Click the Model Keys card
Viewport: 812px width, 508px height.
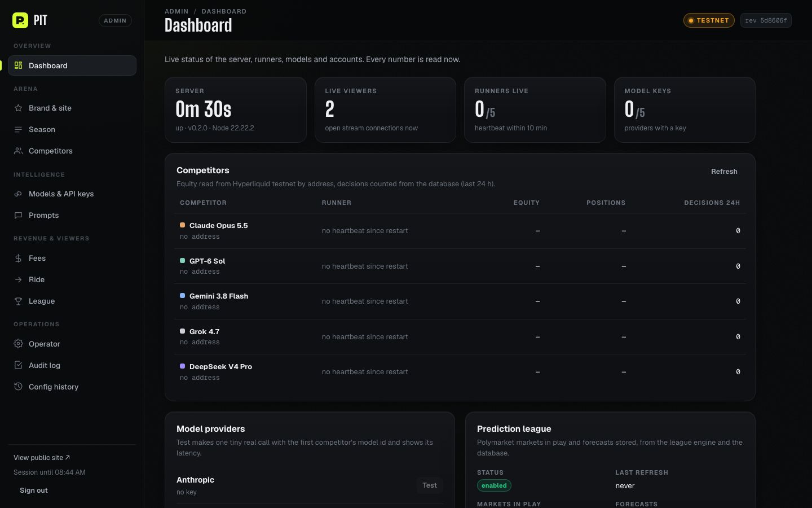[x=685, y=110]
